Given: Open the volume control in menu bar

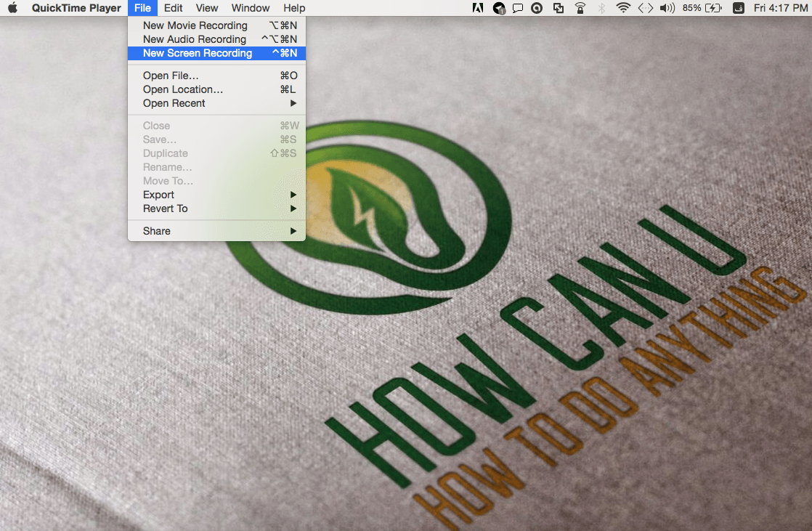Looking at the screenshot, I should click(667, 8).
